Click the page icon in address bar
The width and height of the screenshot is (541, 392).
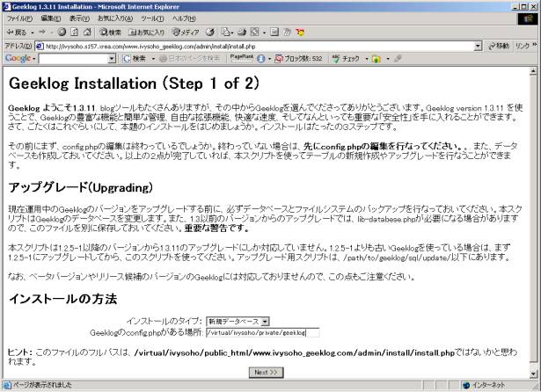(40, 47)
